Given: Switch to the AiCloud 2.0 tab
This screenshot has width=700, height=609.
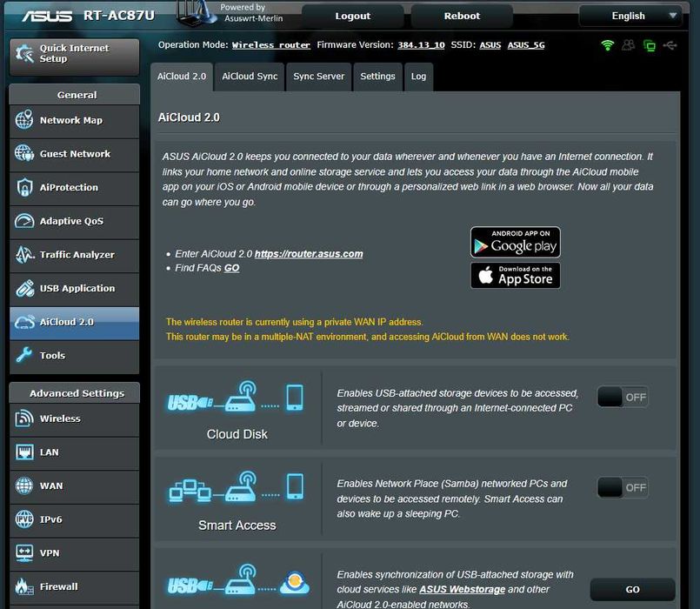Looking at the screenshot, I should (x=182, y=77).
